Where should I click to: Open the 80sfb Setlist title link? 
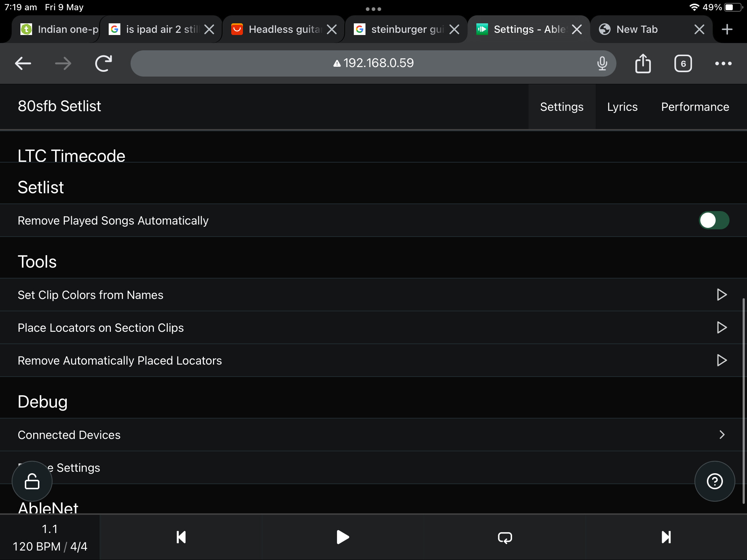coord(59,106)
